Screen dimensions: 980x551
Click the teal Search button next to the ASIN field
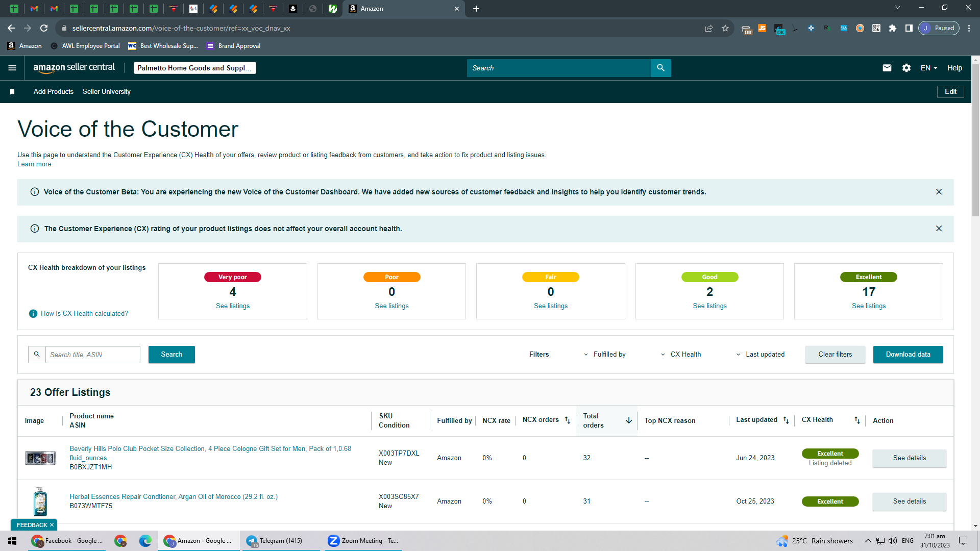[x=171, y=355]
